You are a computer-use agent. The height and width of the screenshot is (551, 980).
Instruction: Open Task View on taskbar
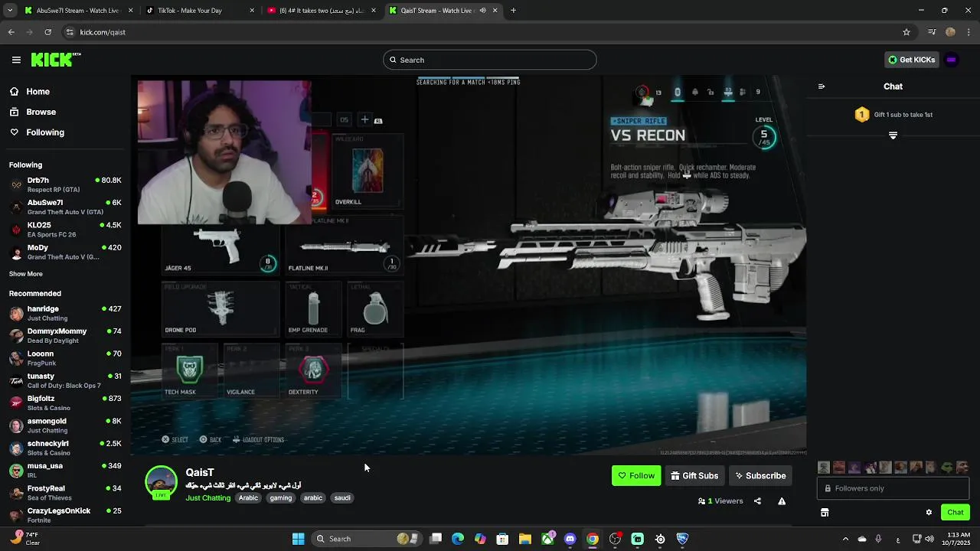tap(436, 539)
